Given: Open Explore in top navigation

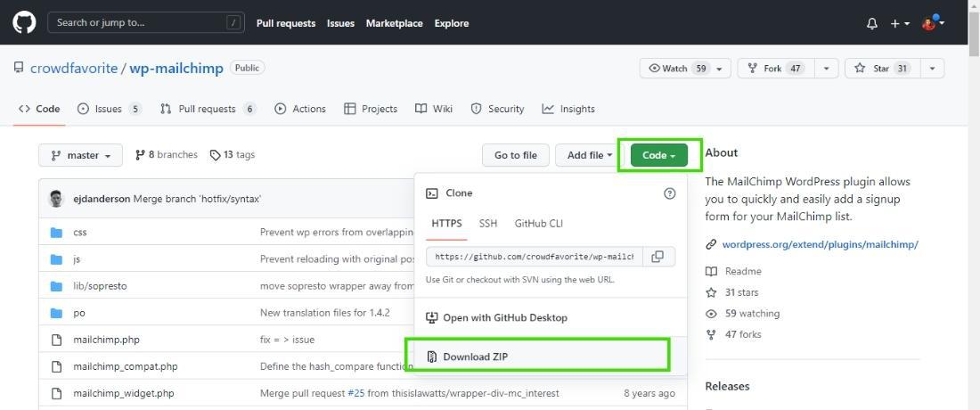Looking at the screenshot, I should coord(452,23).
